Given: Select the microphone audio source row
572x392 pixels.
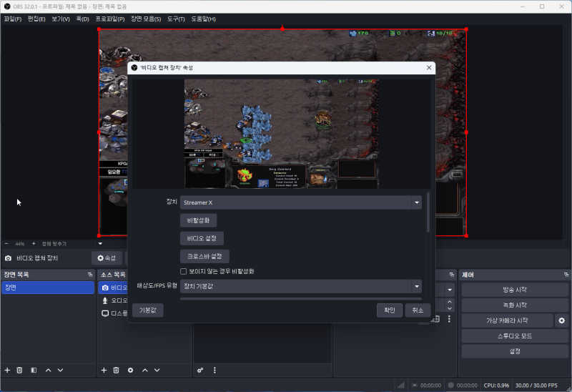Looking at the screenshot, I should [x=112, y=300].
